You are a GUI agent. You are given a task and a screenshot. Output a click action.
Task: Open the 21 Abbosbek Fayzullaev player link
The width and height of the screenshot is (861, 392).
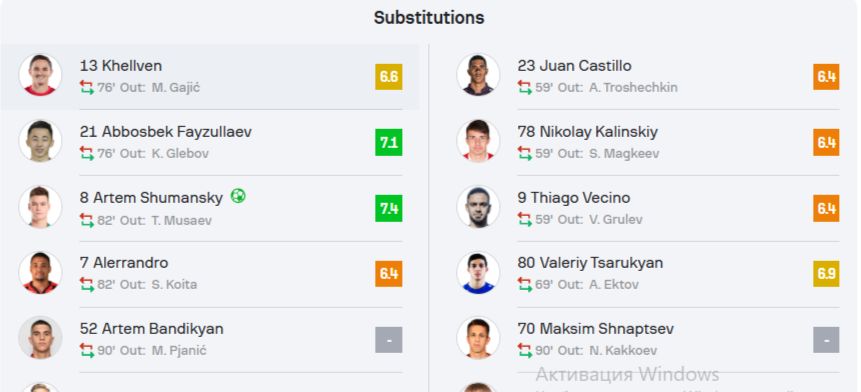(x=166, y=132)
